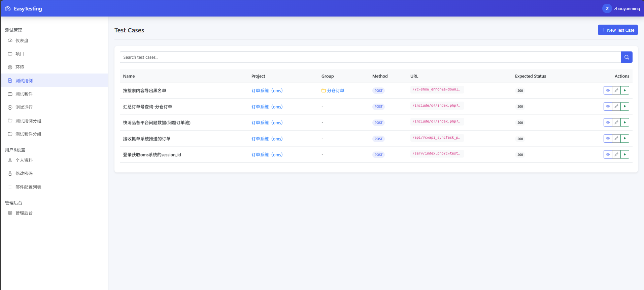Click test case name 按搜索内容导出黑名单
644x290 pixels.
coord(144,90)
